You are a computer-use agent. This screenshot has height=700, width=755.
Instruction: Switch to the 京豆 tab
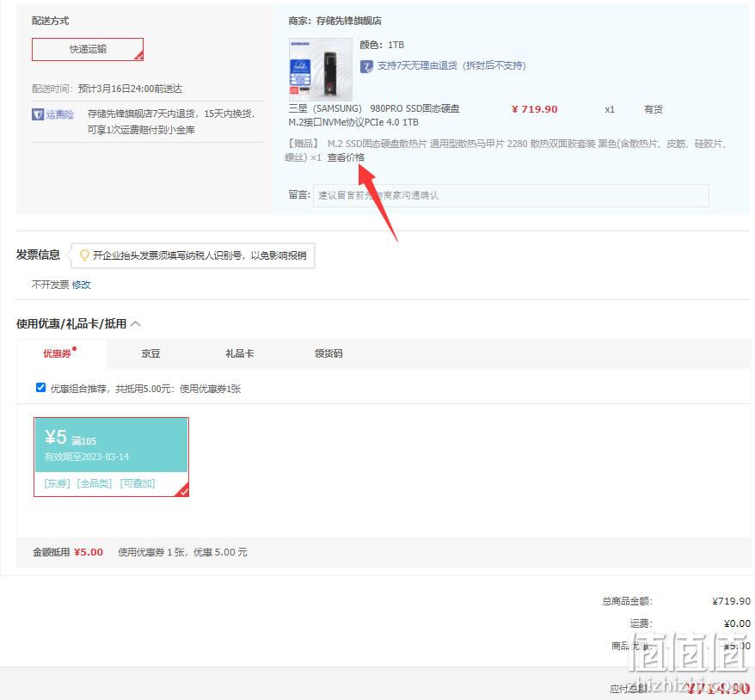[150, 353]
